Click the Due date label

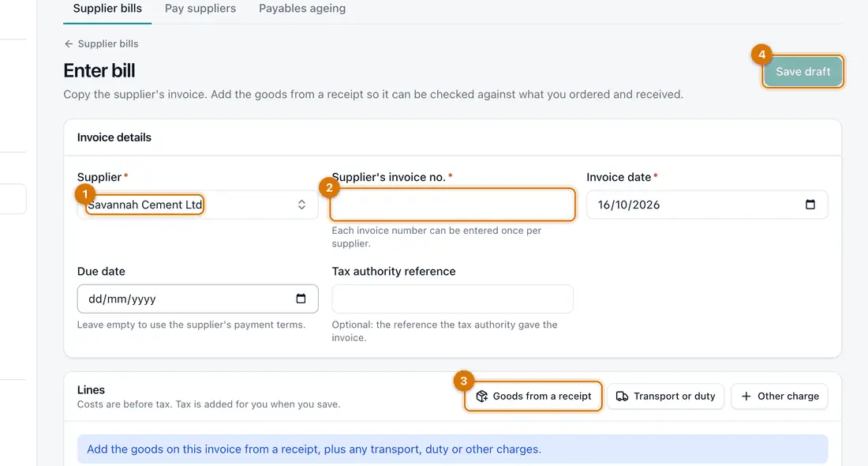point(101,272)
